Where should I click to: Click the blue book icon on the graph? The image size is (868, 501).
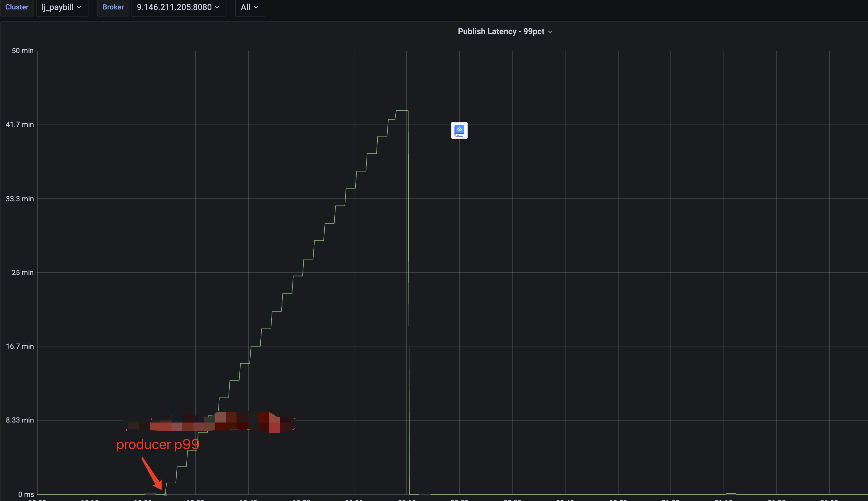point(459,130)
